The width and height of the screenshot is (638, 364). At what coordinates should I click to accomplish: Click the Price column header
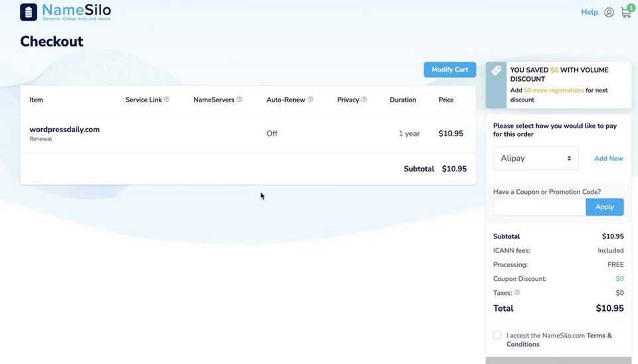click(x=446, y=100)
